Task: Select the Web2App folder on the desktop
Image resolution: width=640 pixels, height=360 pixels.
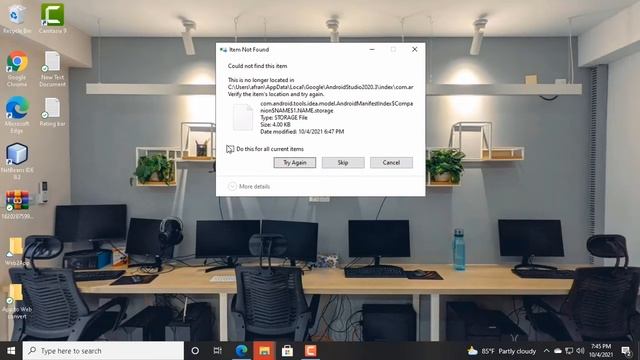Action: point(17,251)
